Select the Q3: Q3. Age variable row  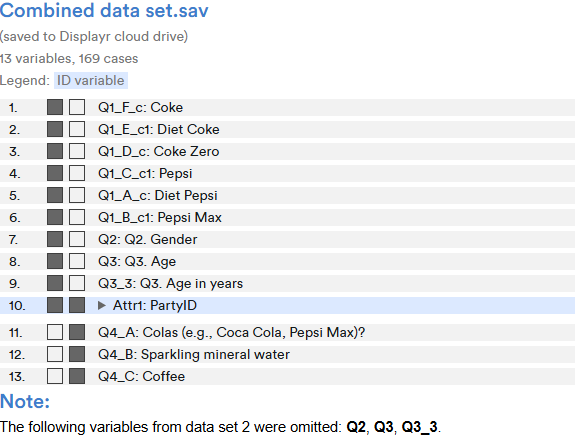coord(288,262)
